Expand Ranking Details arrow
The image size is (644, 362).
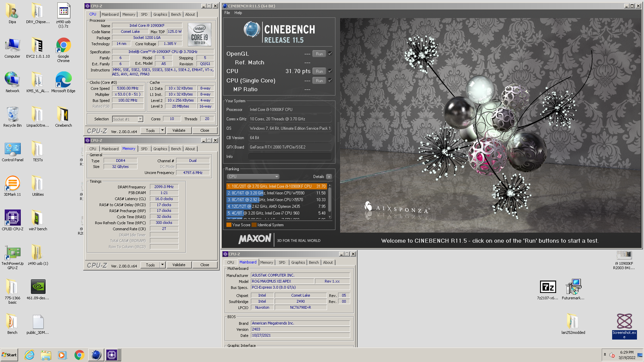329,177
